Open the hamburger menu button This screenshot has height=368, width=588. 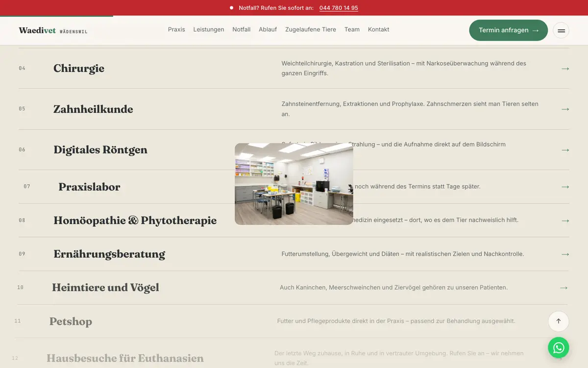tap(561, 30)
